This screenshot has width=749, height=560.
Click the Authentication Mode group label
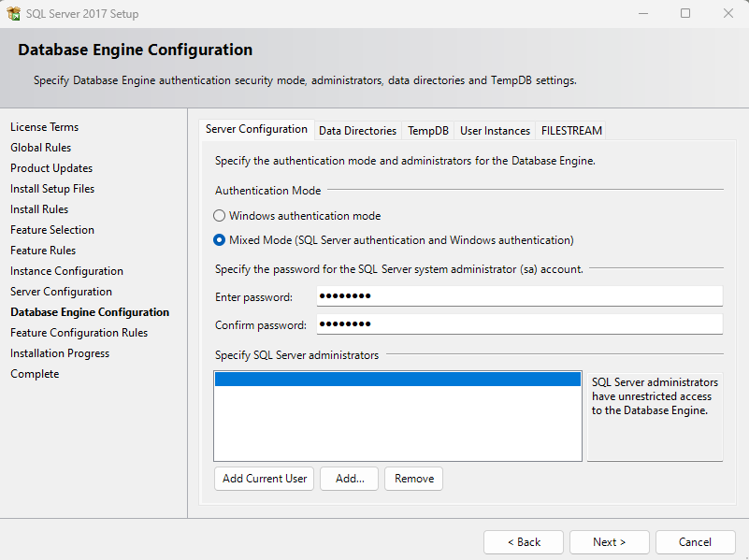pyautogui.click(x=267, y=191)
